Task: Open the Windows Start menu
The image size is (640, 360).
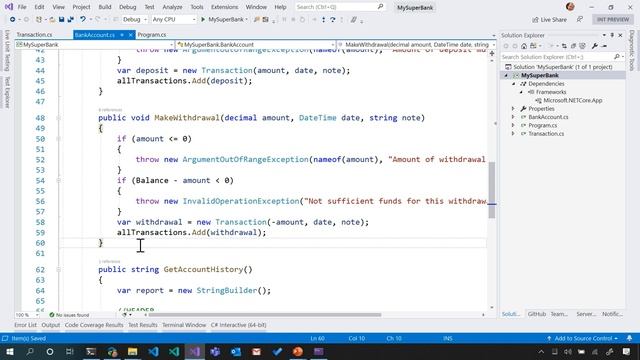Action: (x=9, y=351)
